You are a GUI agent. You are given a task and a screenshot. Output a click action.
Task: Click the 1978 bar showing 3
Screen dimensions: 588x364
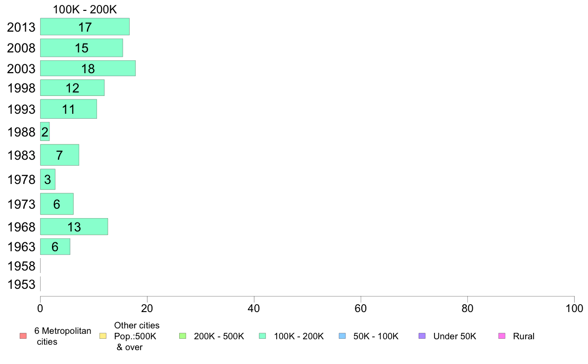(48, 179)
